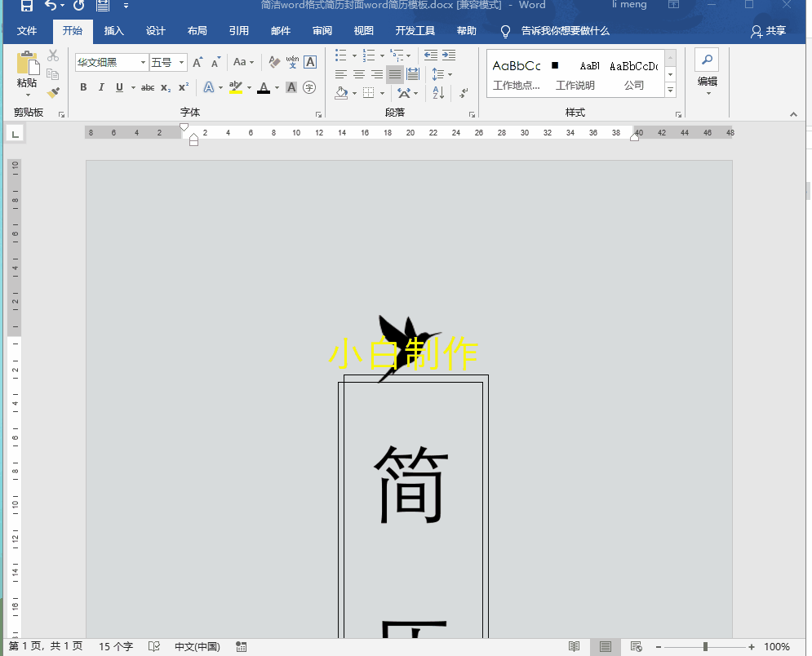Switch to the 设计 Design tab
Screen dimensions: 812x656
click(x=155, y=31)
